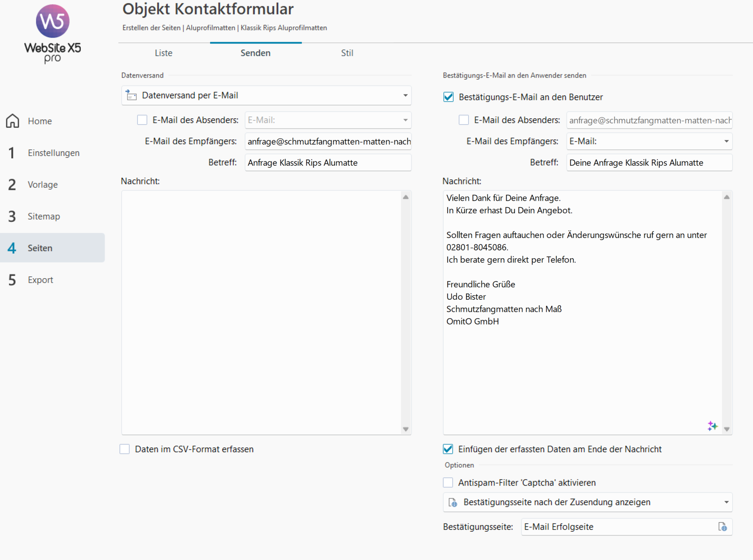Enable Antispam-Filter 'Captcha' aktivieren checkbox
753x560 pixels.
point(448,482)
